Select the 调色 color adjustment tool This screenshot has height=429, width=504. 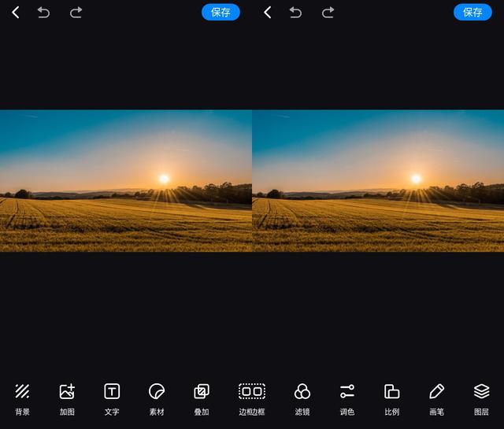pyautogui.click(x=347, y=398)
